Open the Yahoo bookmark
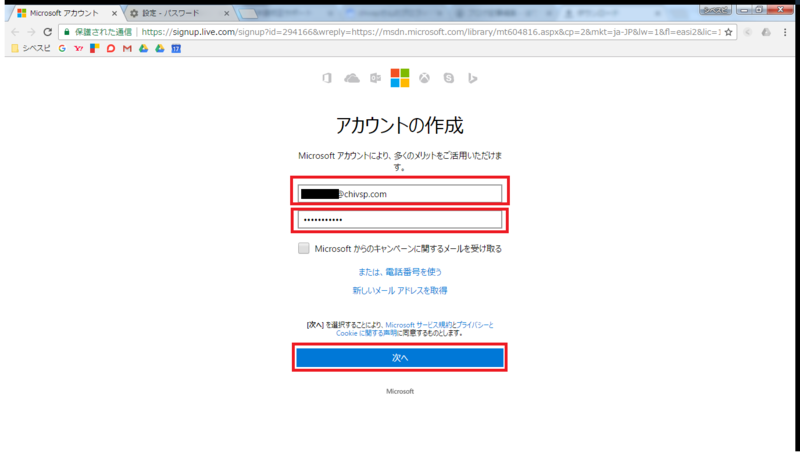This screenshot has height=456, width=800. [x=78, y=48]
